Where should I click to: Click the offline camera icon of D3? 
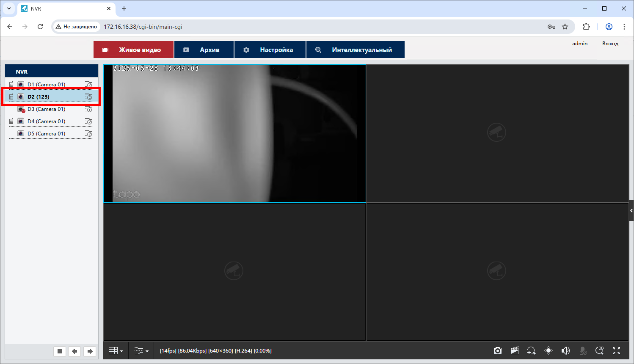(21, 109)
